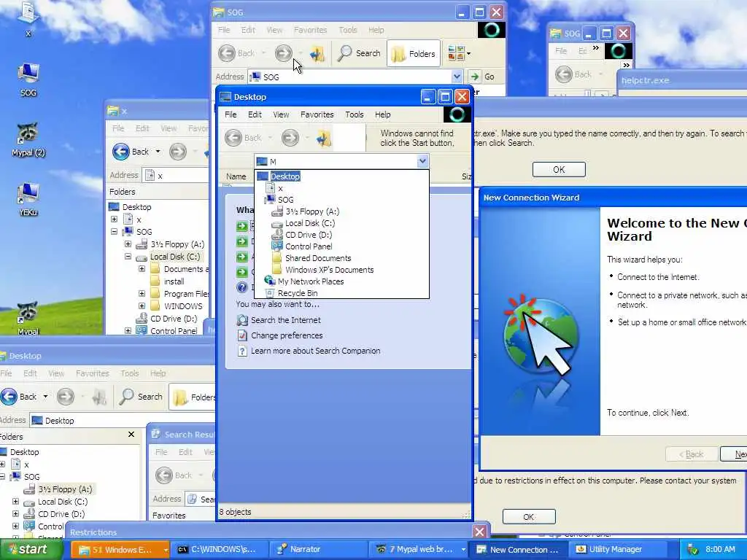Switch to C:\WINDOWS command prompt taskbar item
Screen dimensions: 747x560
pyautogui.click(x=219, y=550)
